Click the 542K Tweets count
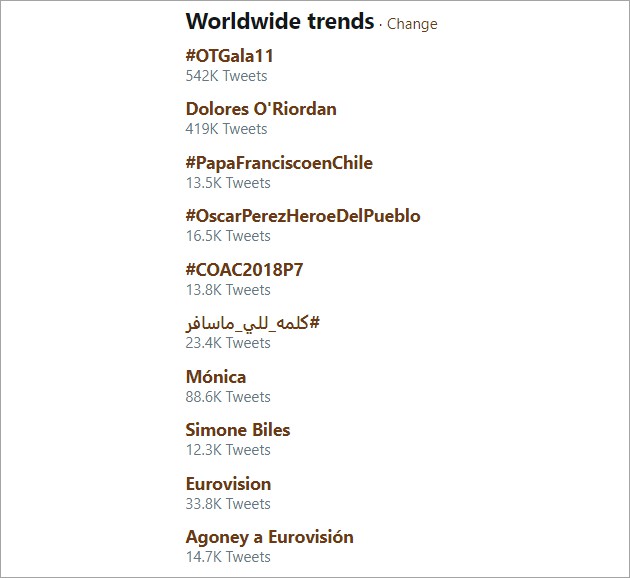The image size is (630, 578). click(226, 76)
